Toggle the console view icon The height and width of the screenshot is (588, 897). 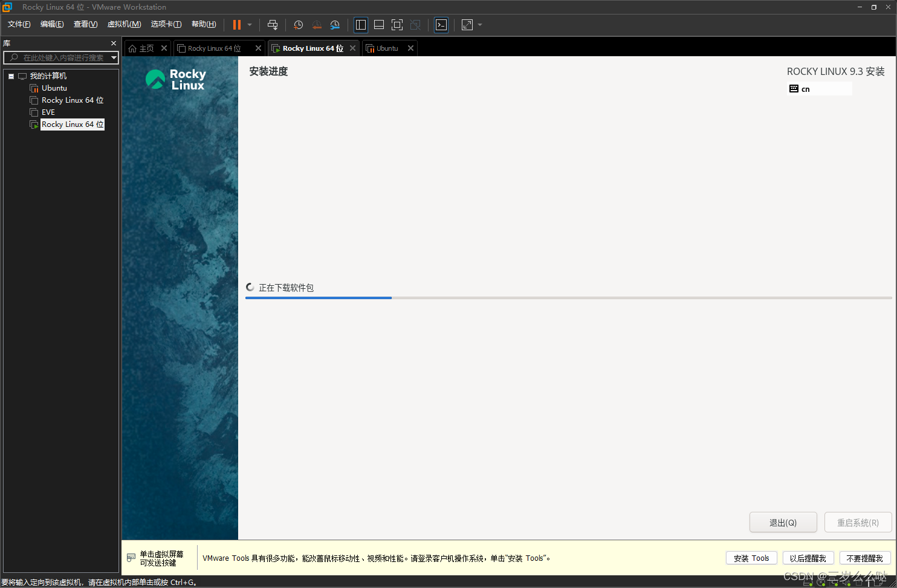[441, 25]
